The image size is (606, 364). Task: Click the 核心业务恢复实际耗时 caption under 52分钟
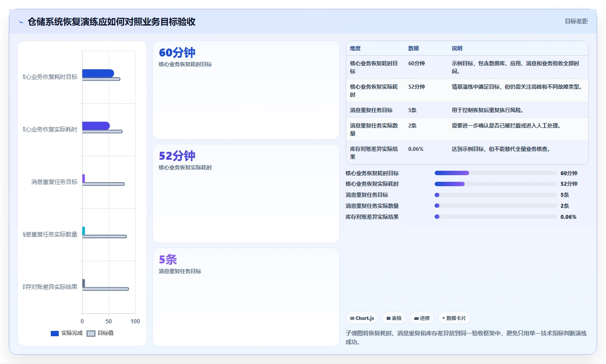tap(186, 168)
